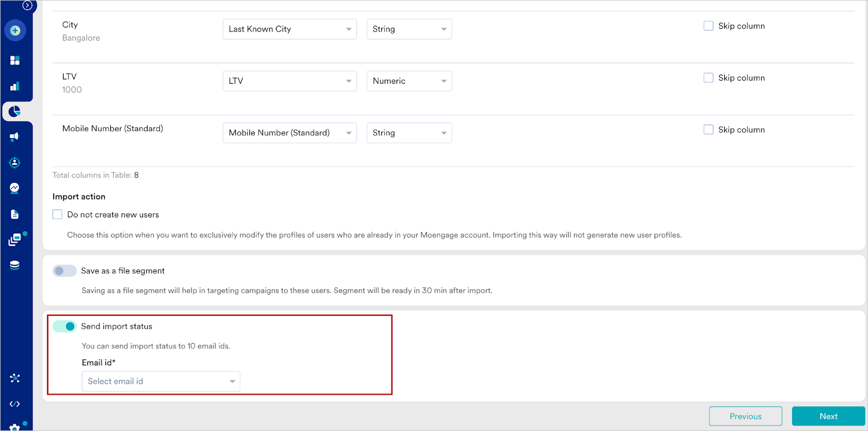Open the campaigns megaphone icon
868x431 pixels.
[15, 136]
